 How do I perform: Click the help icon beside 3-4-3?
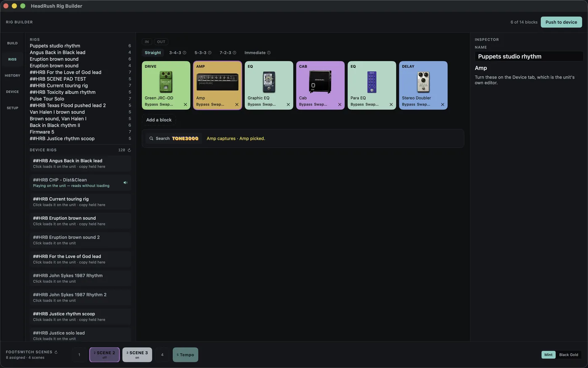tap(184, 53)
